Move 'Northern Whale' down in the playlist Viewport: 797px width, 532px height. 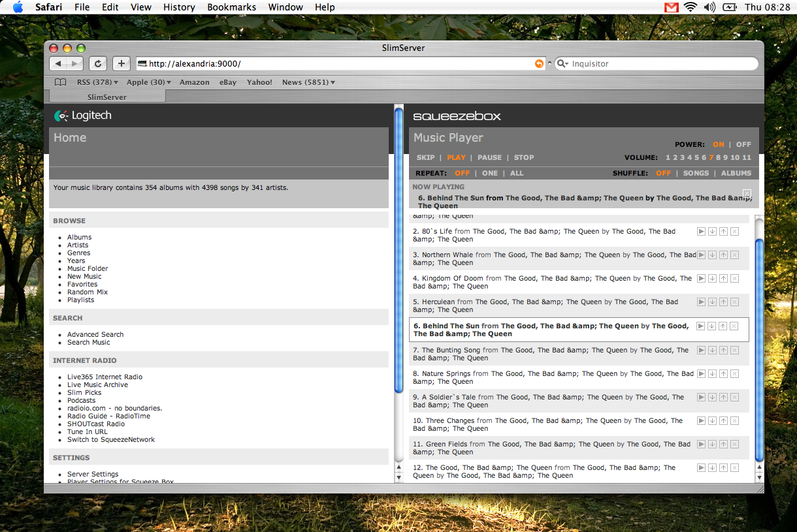(x=712, y=255)
